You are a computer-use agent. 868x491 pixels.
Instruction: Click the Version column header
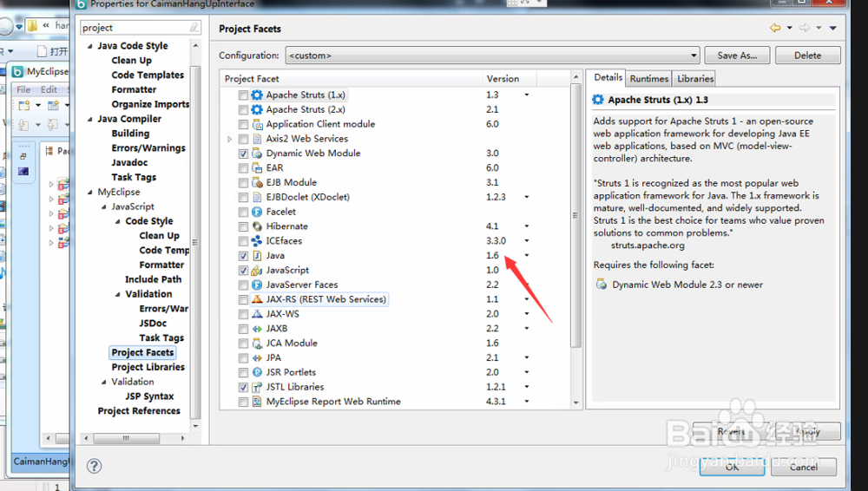click(x=509, y=79)
